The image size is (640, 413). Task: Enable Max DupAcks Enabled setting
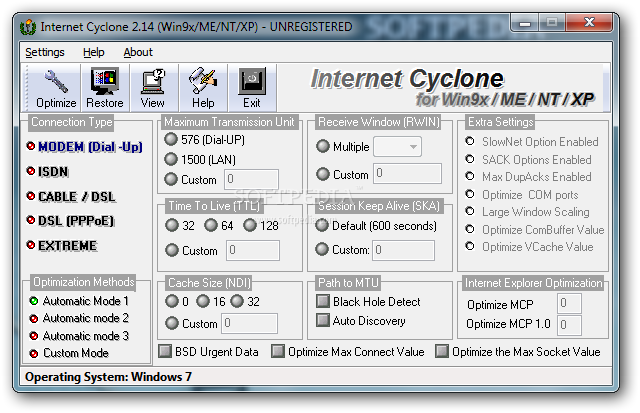point(529,177)
